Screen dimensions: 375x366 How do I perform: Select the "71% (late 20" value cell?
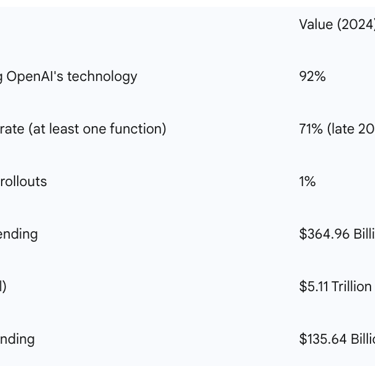coord(337,129)
